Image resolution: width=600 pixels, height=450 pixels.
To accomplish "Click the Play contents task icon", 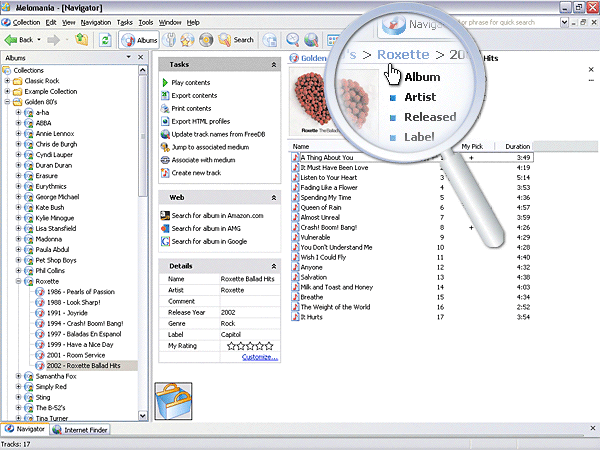I will (x=165, y=82).
